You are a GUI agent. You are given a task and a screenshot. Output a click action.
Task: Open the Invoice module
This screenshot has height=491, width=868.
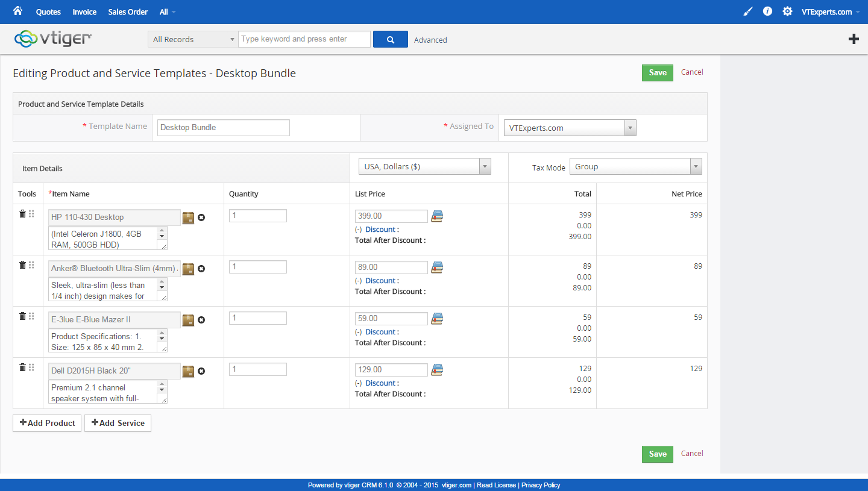(x=84, y=12)
